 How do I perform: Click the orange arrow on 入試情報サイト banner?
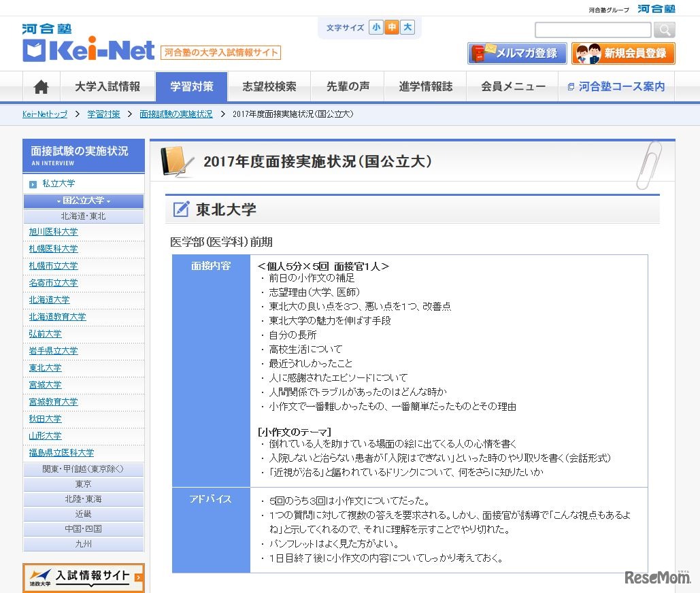(x=138, y=577)
